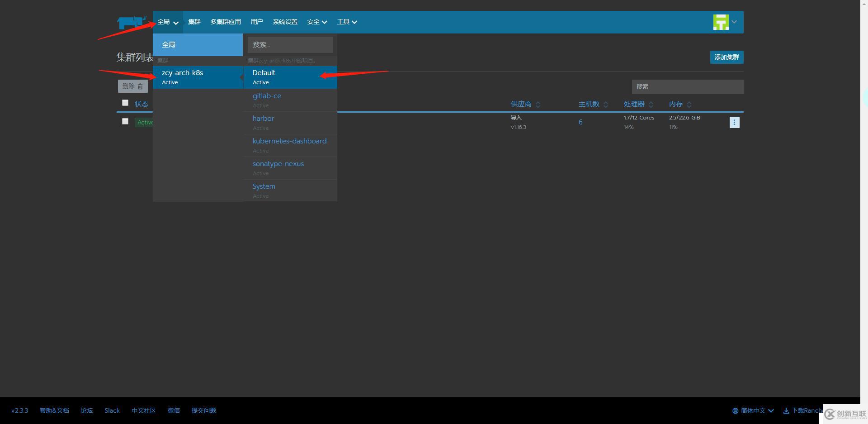868x424 pixels.
Task: Select the 集群 menu item in the navbar
Action: coord(194,22)
